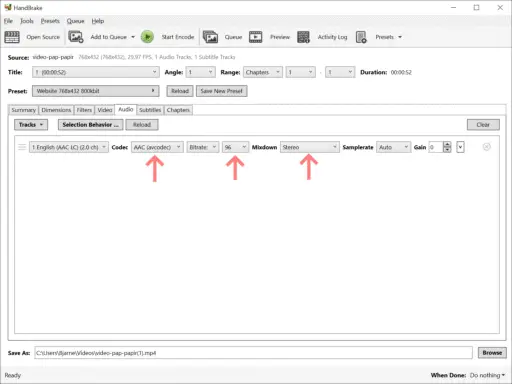The height and width of the screenshot is (384, 512).
Task: Click Reload next to the Preset
Action: (x=180, y=91)
